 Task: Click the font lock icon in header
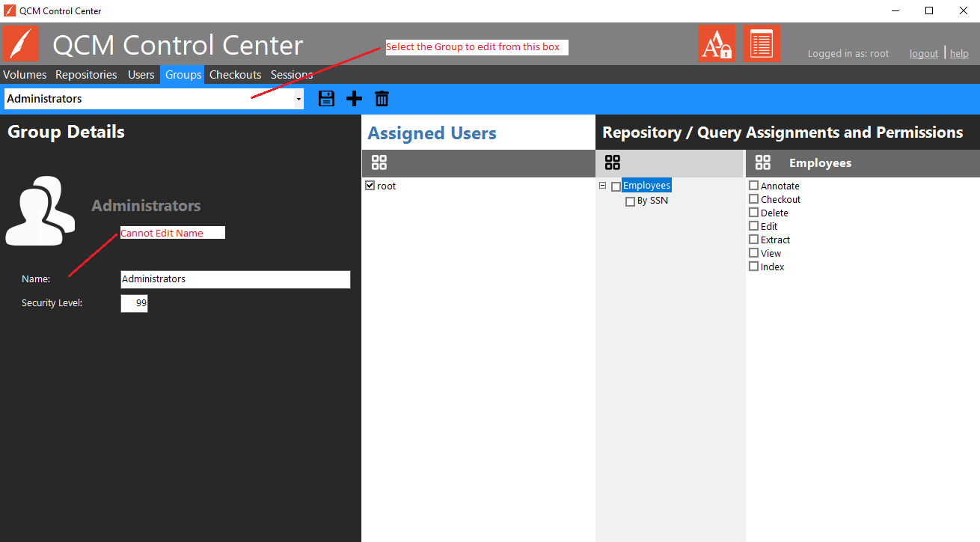pyautogui.click(x=717, y=44)
